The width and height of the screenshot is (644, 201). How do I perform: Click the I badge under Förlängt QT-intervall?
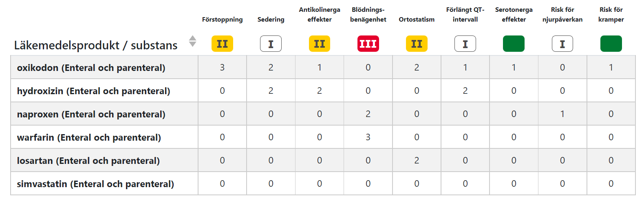465,44
